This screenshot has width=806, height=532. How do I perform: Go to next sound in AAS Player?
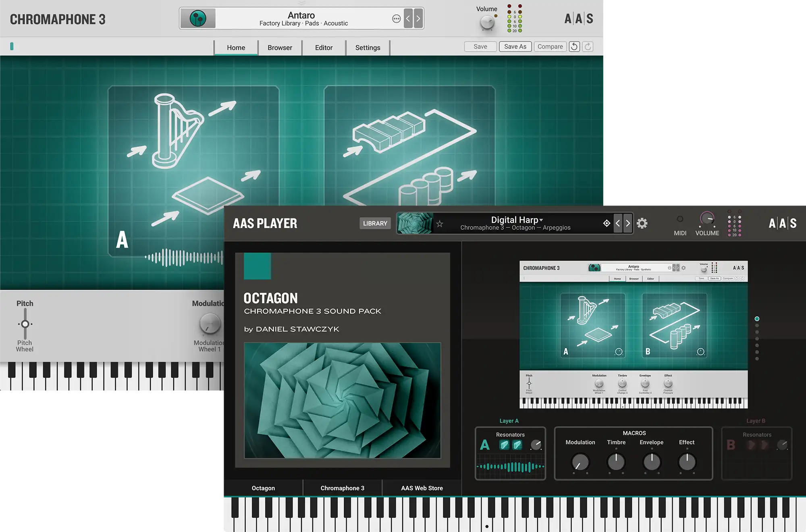(628, 223)
